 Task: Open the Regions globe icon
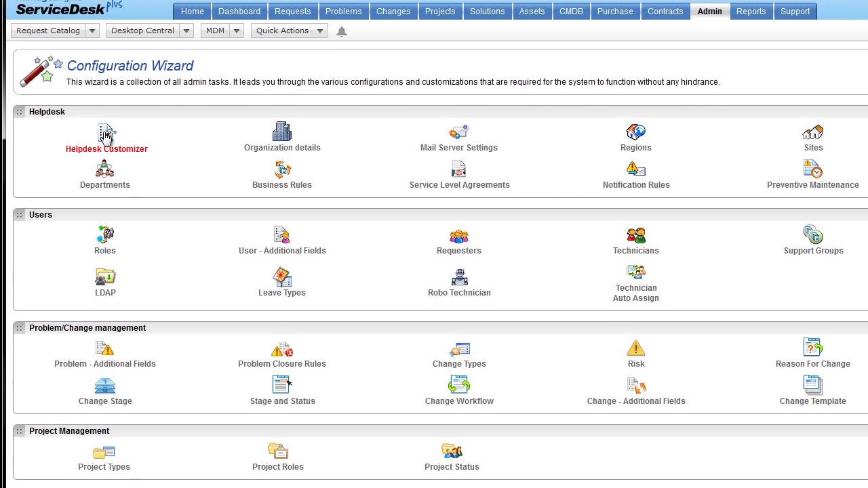point(636,131)
